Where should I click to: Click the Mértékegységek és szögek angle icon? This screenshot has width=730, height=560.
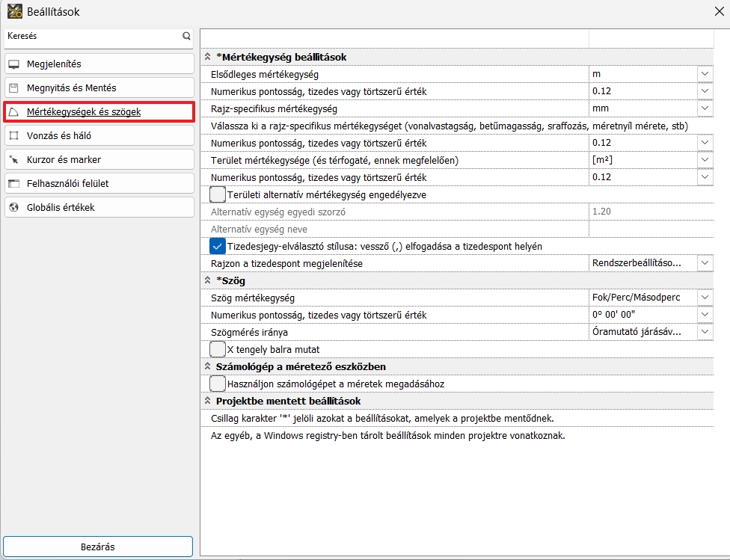coord(13,112)
